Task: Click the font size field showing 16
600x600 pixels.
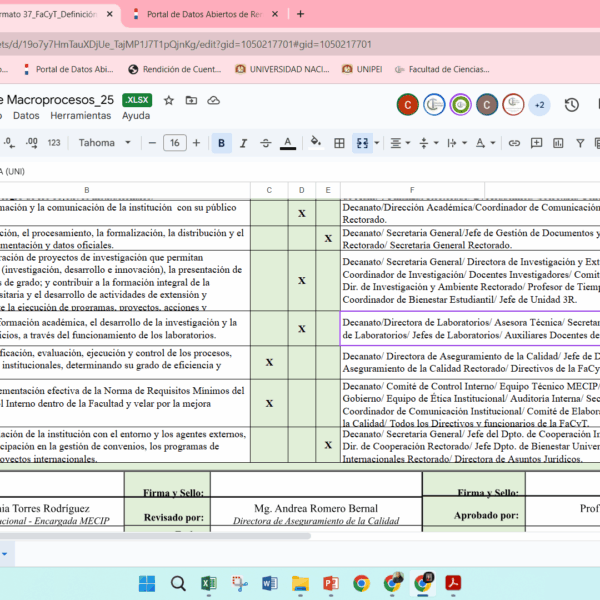Action: point(175,143)
